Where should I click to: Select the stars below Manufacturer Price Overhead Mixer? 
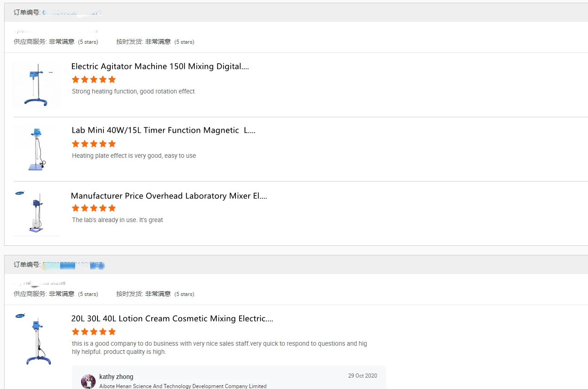[x=94, y=208]
